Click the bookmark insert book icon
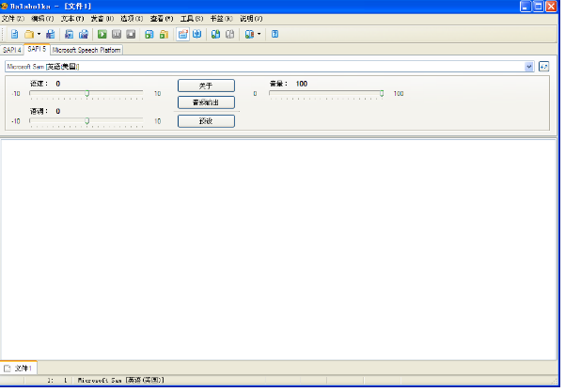This screenshot has width=565, height=392. [215, 34]
